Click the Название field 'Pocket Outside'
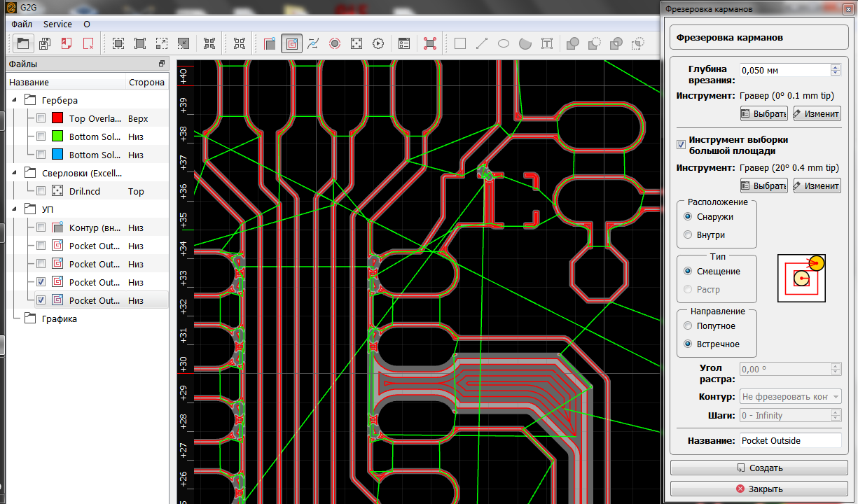 [x=790, y=440]
